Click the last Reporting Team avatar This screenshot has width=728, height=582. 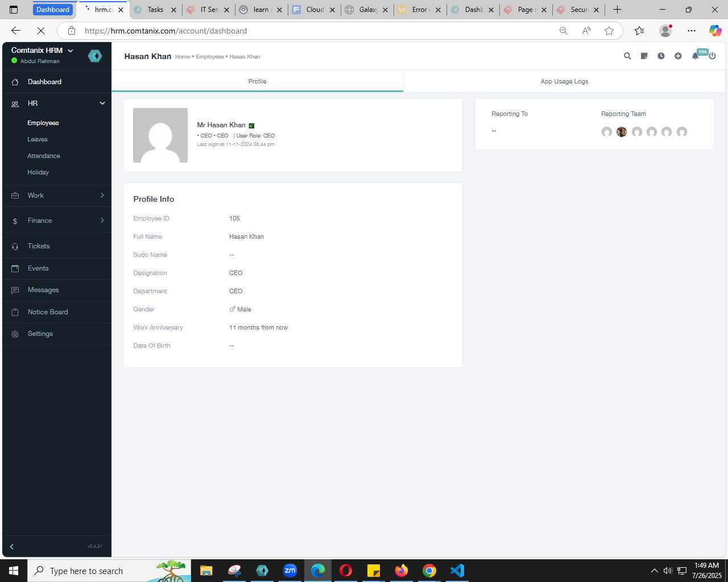682,132
